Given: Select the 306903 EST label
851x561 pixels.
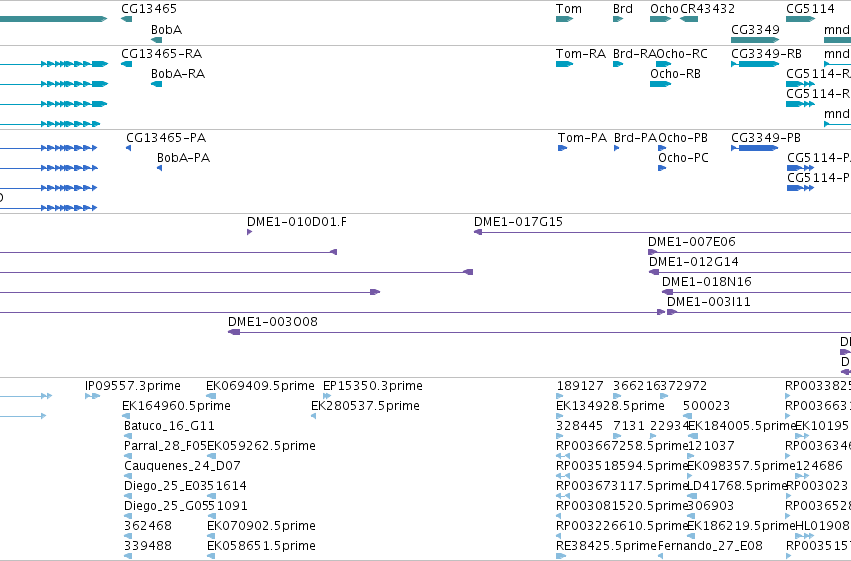Looking at the screenshot, I should [x=710, y=506].
